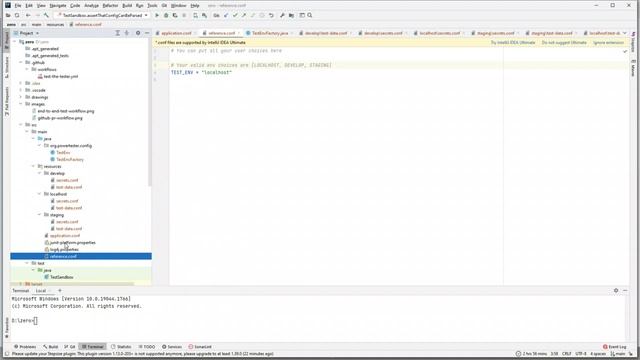Click the Git update project arrow icon
The height and width of the screenshot is (360, 640).
pos(226,15)
